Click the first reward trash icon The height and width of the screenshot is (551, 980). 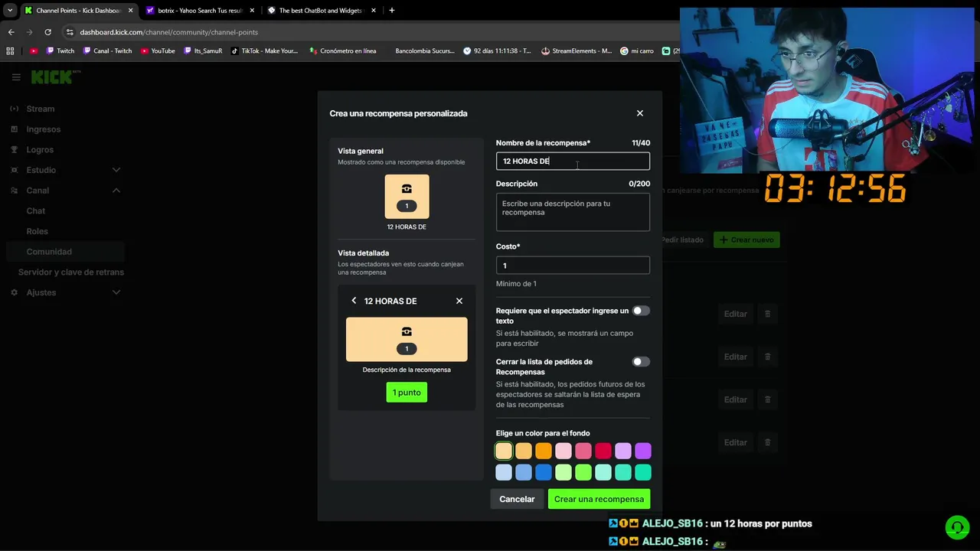(768, 314)
